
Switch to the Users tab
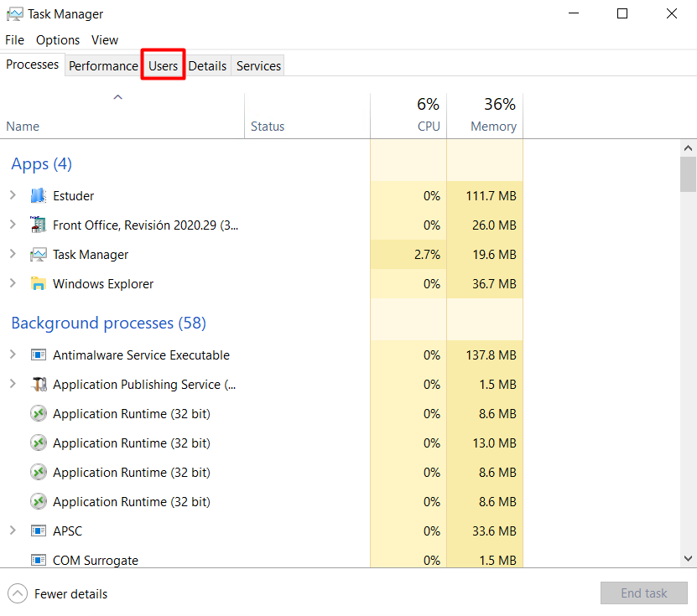(x=164, y=66)
